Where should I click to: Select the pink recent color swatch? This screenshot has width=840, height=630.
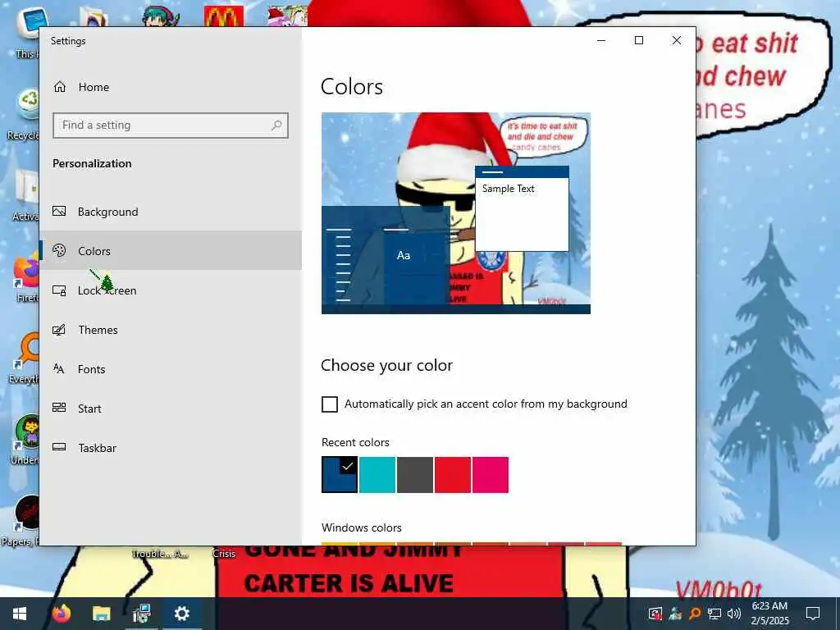pyautogui.click(x=491, y=475)
